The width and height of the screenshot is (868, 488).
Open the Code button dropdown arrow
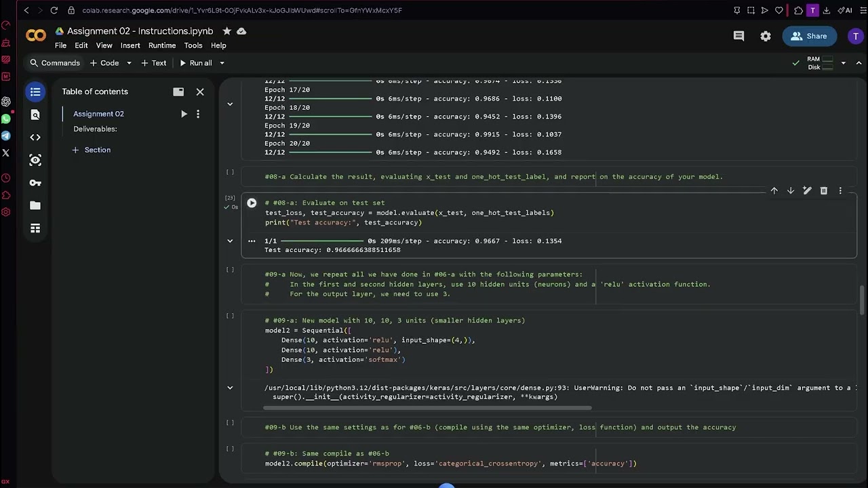coord(129,63)
